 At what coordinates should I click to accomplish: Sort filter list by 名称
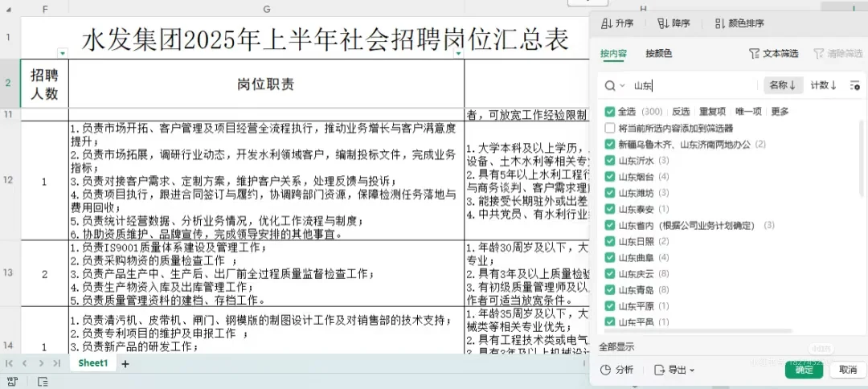783,85
